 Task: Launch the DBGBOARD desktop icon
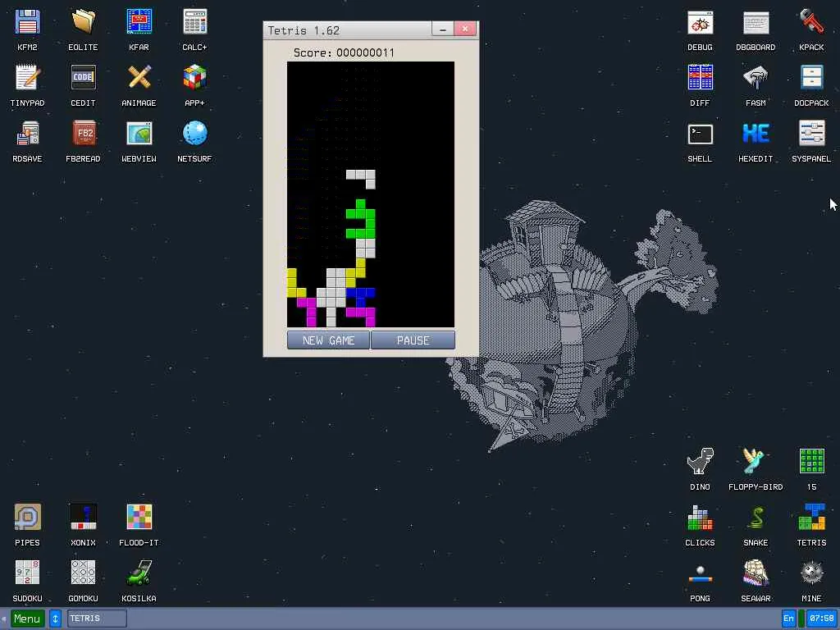(x=756, y=22)
